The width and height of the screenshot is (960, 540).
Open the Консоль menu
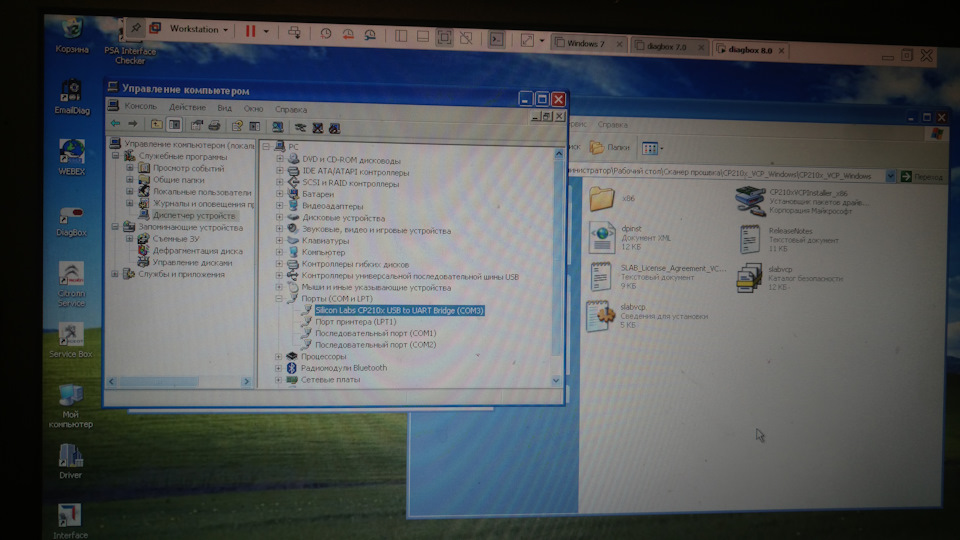140,106
